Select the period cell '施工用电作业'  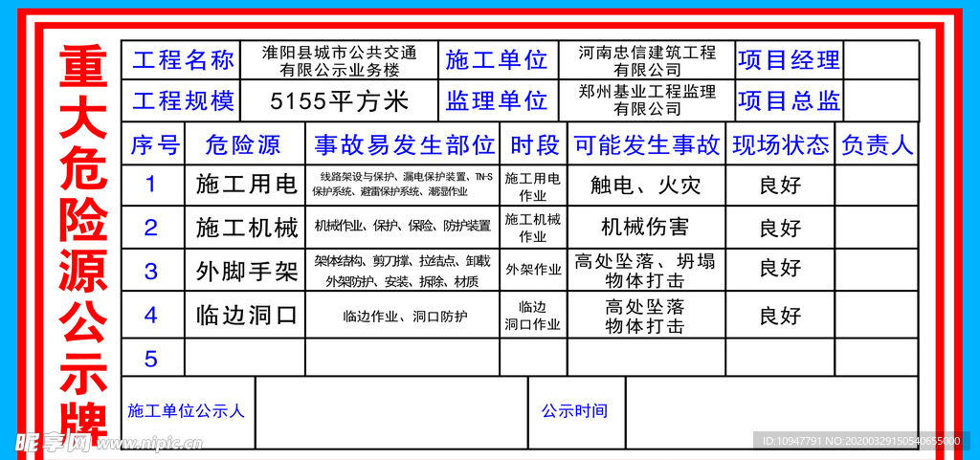pyautogui.click(x=533, y=186)
